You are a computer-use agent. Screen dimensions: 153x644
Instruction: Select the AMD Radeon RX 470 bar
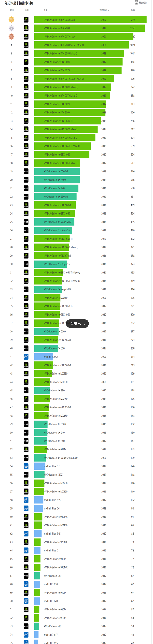(x=56, y=188)
